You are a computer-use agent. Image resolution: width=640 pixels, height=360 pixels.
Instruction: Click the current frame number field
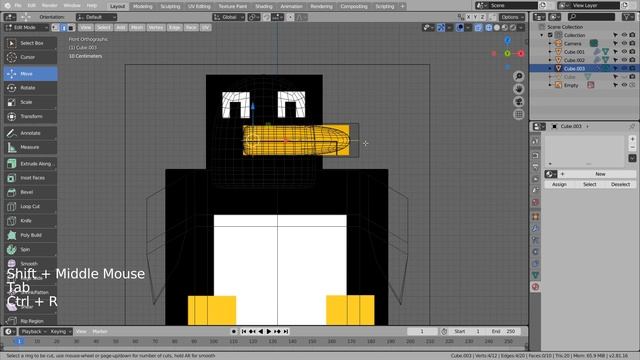pyautogui.click(x=422, y=331)
